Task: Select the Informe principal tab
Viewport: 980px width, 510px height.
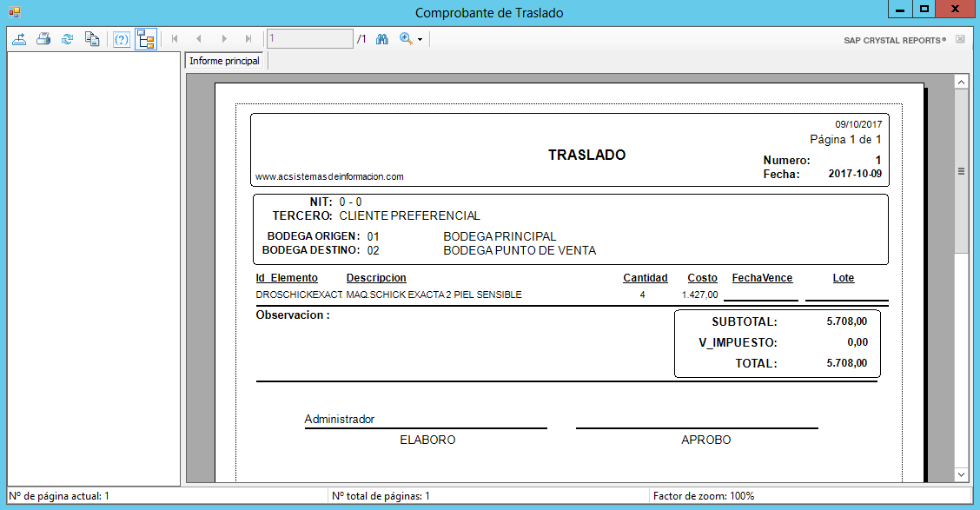Action: pos(225,61)
